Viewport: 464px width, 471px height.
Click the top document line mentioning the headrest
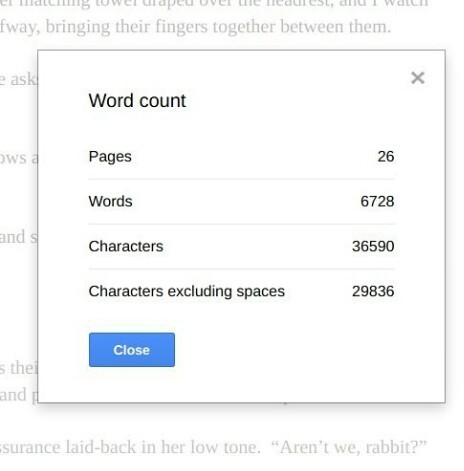click(x=214, y=4)
